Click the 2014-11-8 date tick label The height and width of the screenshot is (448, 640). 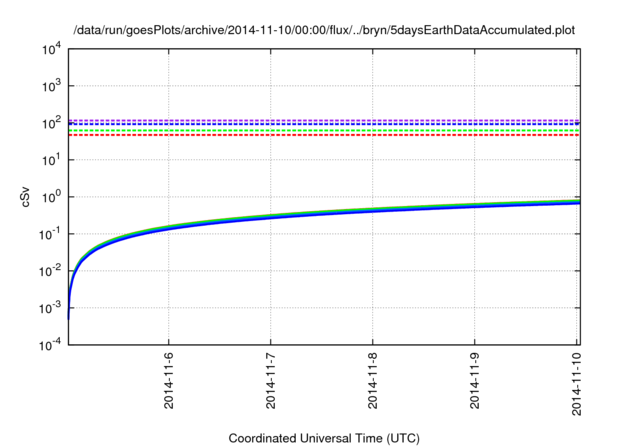coord(372,381)
